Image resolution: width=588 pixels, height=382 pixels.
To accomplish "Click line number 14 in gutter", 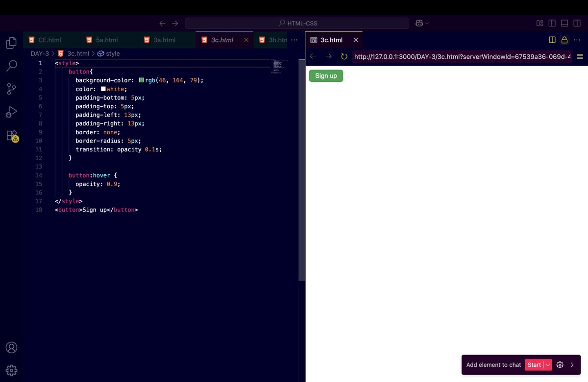I will point(39,175).
